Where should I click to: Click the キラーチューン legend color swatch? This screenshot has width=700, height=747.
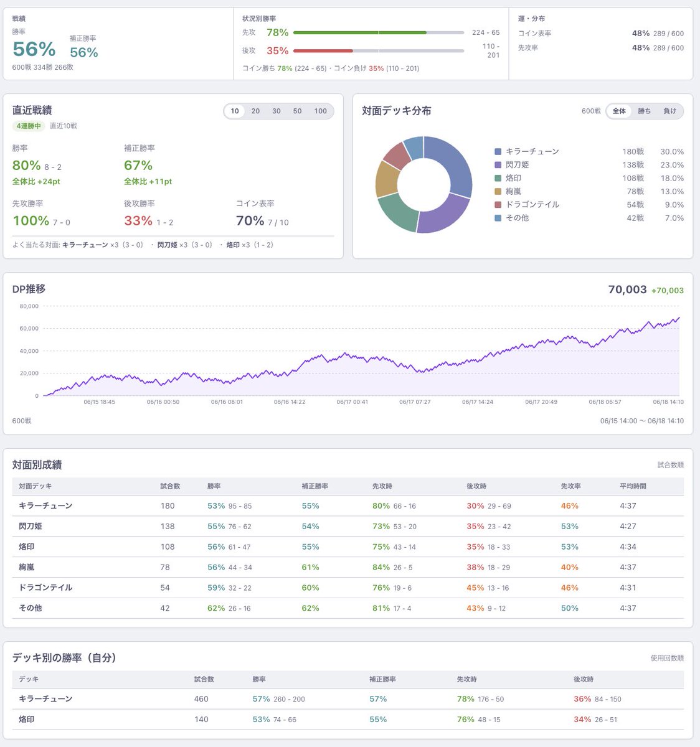coord(498,151)
